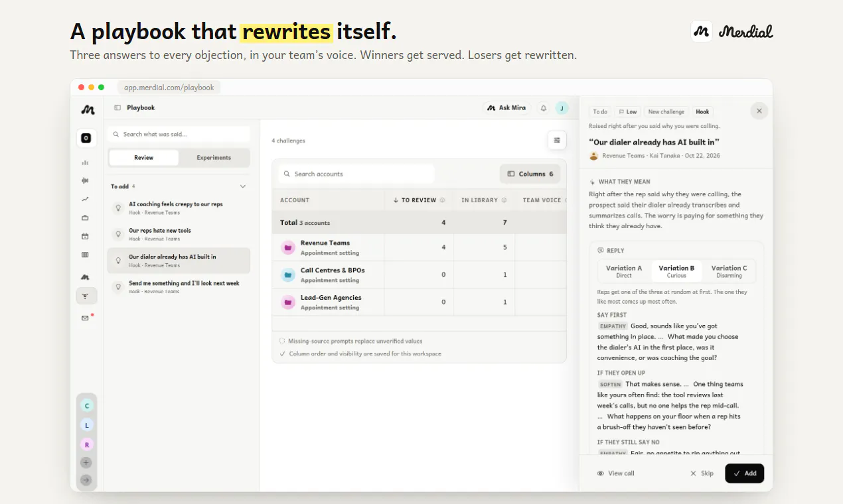Switch to workspace avatar R
This screenshot has width=843, height=504.
[86, 444]
